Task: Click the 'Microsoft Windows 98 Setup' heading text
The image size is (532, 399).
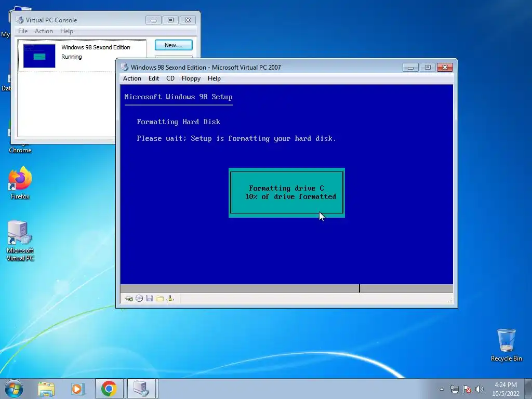Action: (179, 97)
